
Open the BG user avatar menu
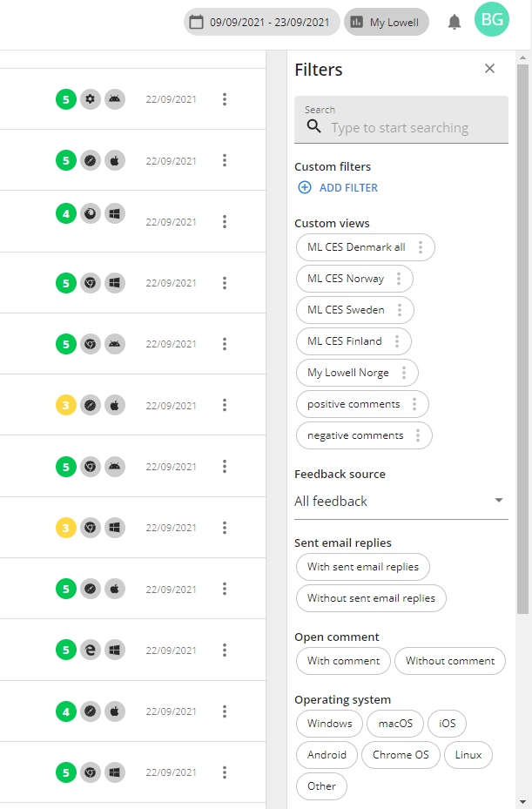click(x=492, y=19)
